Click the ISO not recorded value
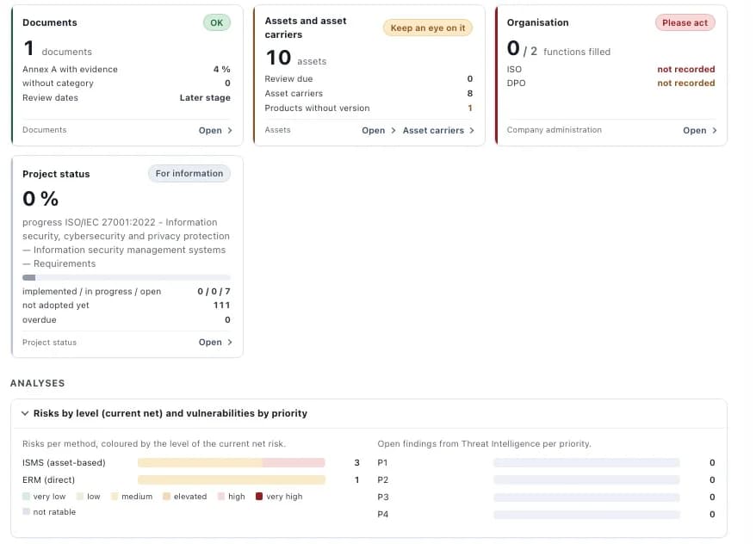 (x=686, y=70)
